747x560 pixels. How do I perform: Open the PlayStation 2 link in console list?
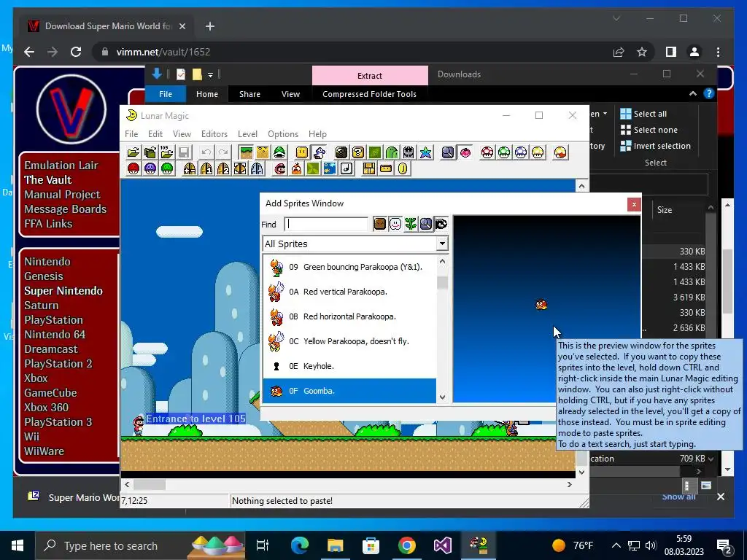(58, 364)
